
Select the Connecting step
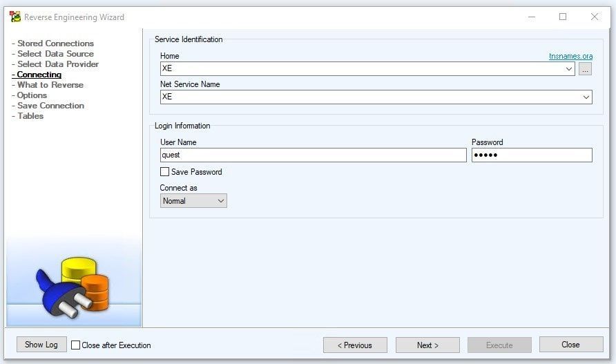(x=37, y=75)
